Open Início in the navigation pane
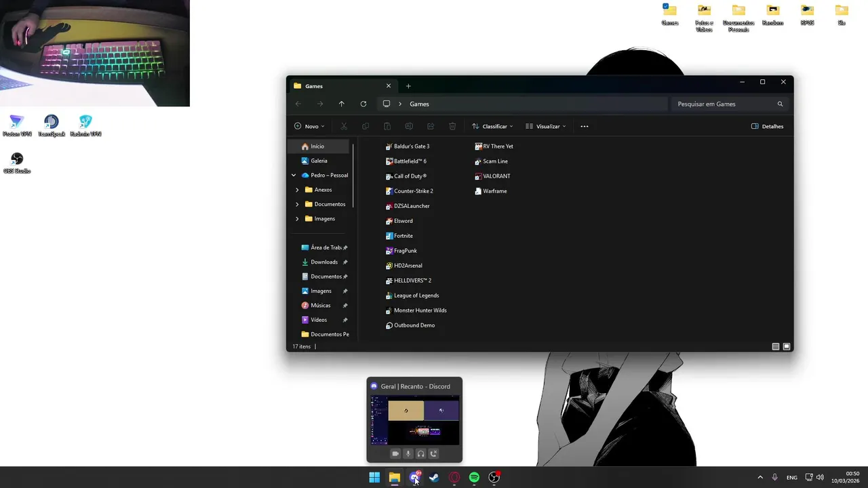868x488 pixels. click(x=319, y=146)
